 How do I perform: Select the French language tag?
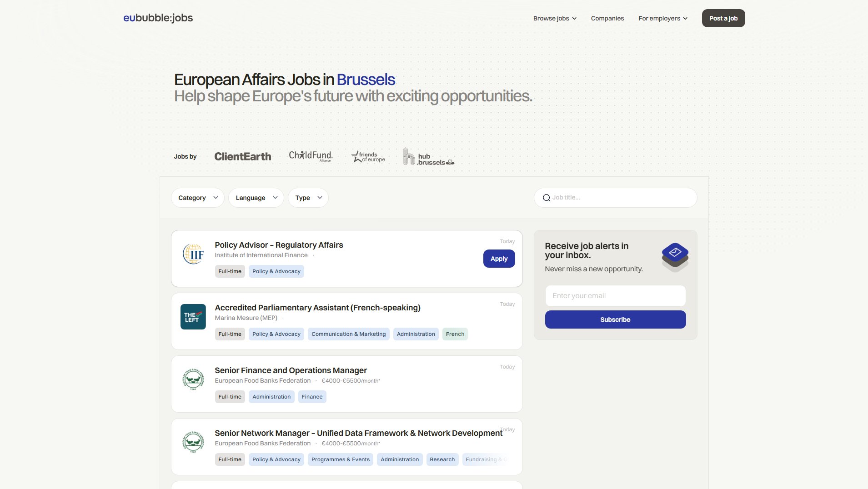click(455, 334)
